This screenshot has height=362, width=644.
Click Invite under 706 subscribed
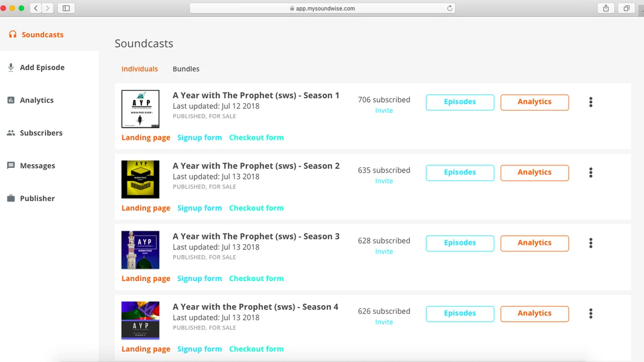[384, 110]
